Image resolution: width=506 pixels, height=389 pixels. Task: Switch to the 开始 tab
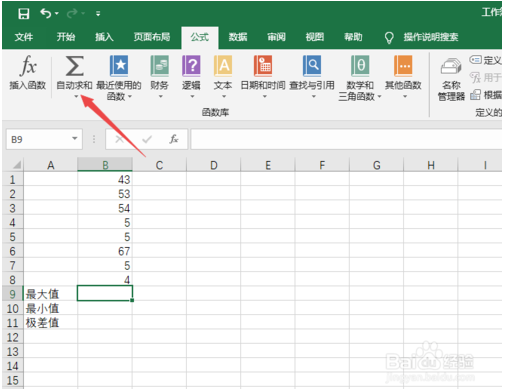tap(66, 37)
